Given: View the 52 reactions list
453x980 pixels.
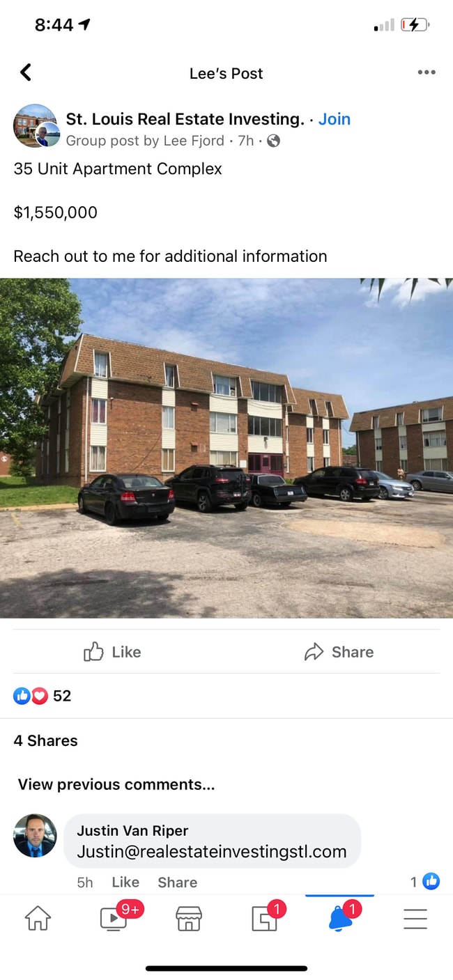Looking at the screenshot, I should tap(43, 696).
